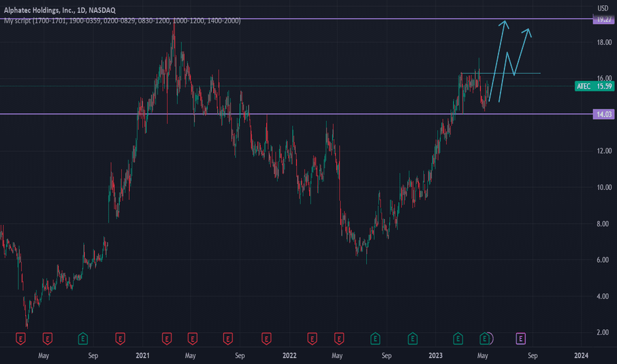Screen dimensions: 617x364
Task: Open the red earnings marker above May 2022
Action: 339,338
